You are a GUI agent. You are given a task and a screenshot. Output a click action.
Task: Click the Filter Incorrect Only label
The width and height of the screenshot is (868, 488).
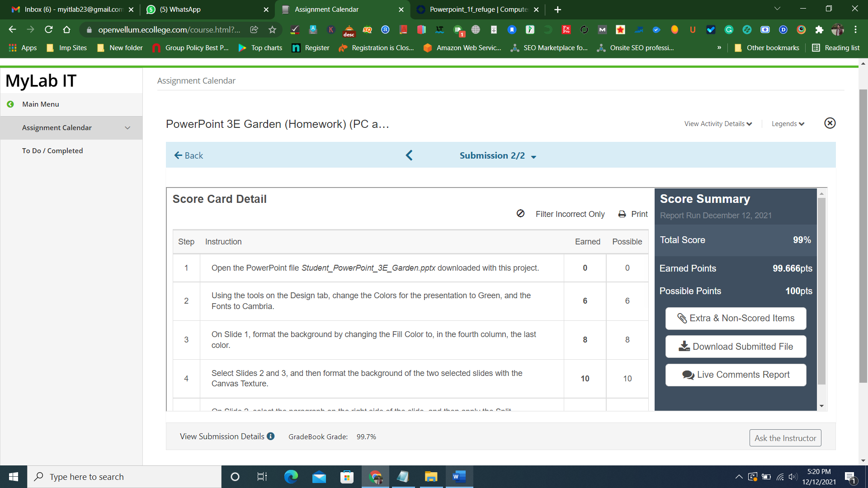click(570, 214)
